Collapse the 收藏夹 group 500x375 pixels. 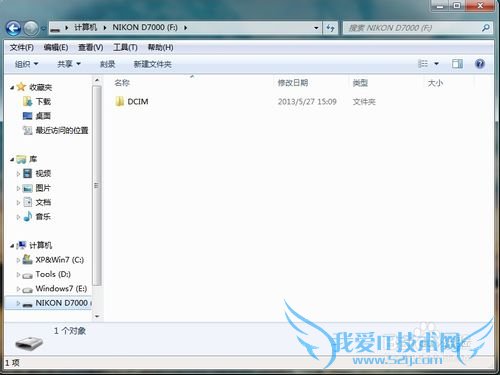coord(12,88)
